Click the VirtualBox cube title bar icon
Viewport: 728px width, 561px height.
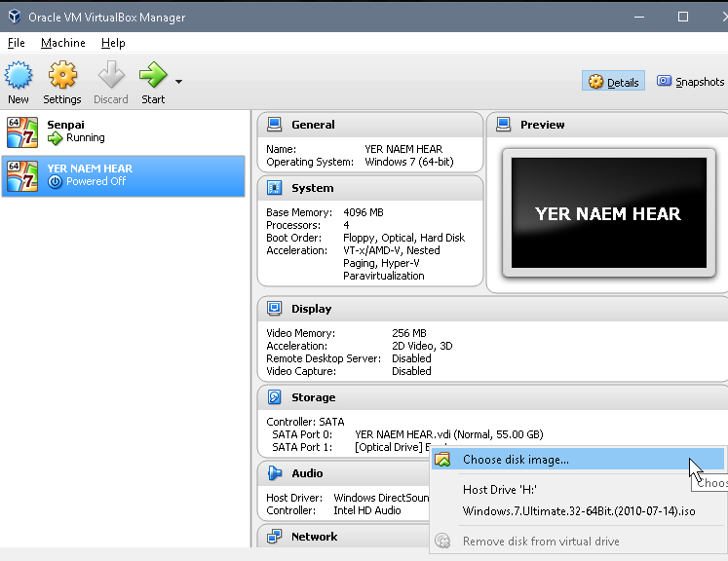pos(15,17)
